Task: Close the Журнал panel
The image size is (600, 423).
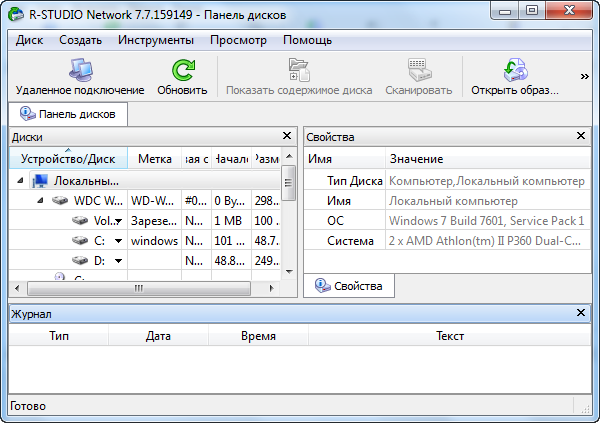Action: coord(581,313)
